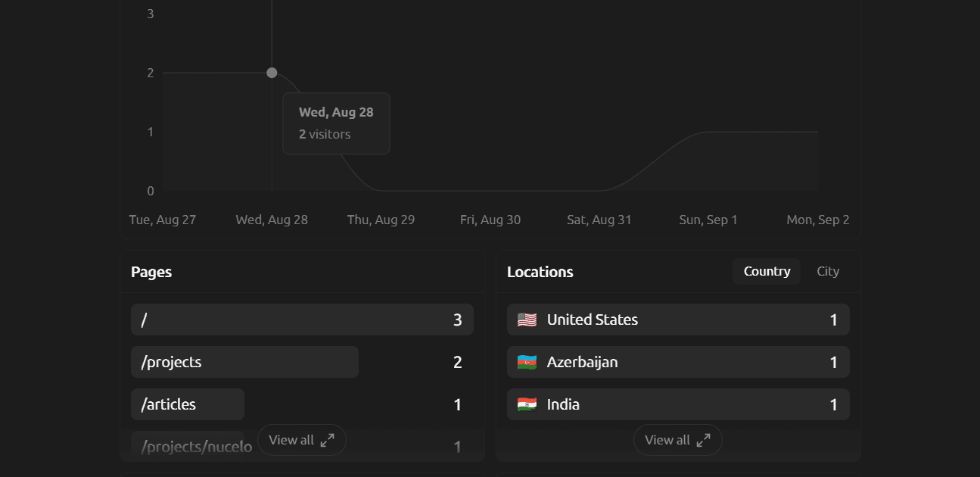Click the count 3 for / page
The height and width of the screenshot is (477, 980).
pos(457,320)
